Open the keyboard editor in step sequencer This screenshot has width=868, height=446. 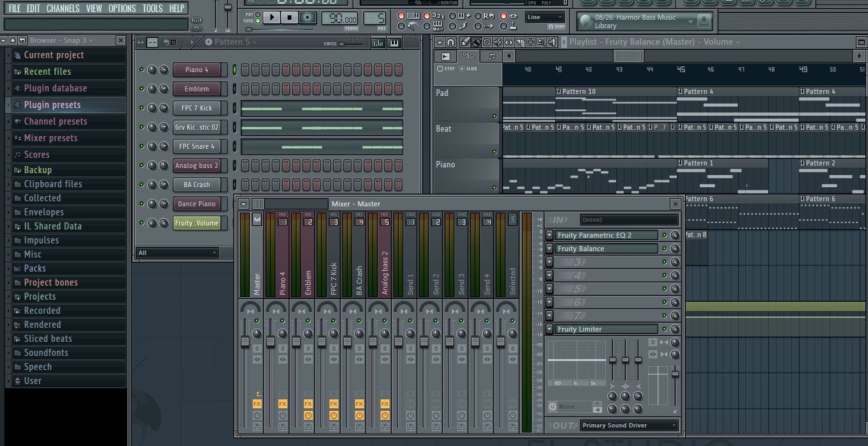coord(394,43)
